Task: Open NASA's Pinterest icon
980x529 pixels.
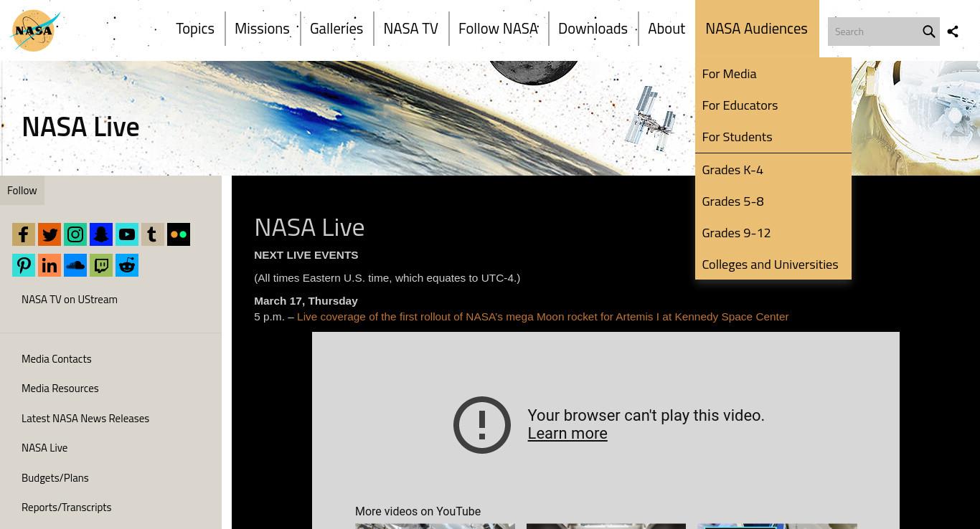Action: click(24, 265)
